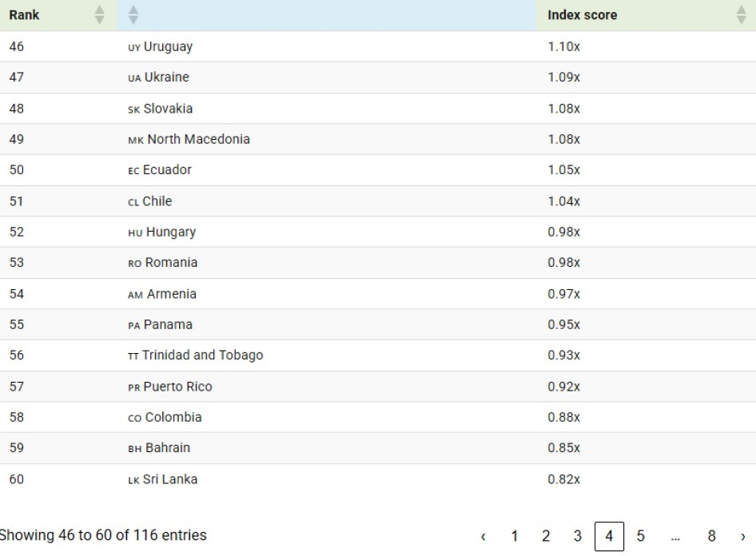Sort table by Rank column arrows

pos(99,15)
